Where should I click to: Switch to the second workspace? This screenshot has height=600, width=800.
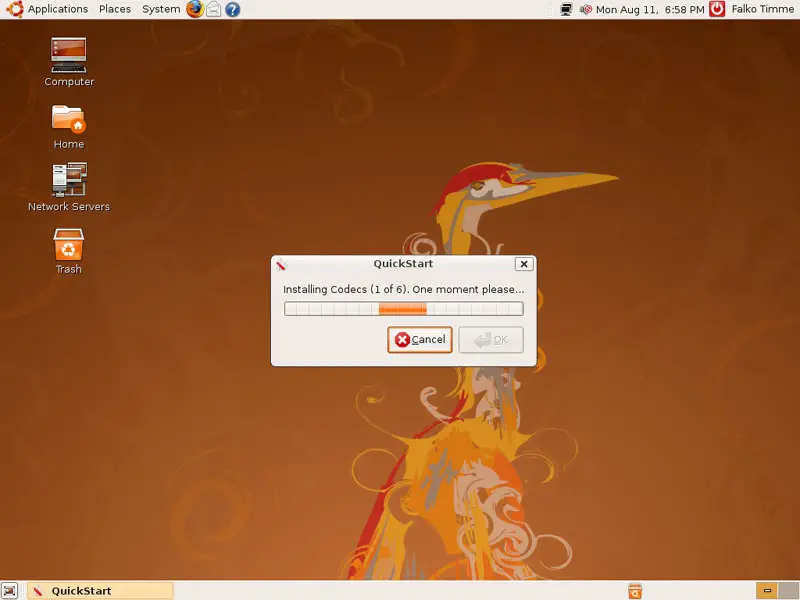point(789,591)
